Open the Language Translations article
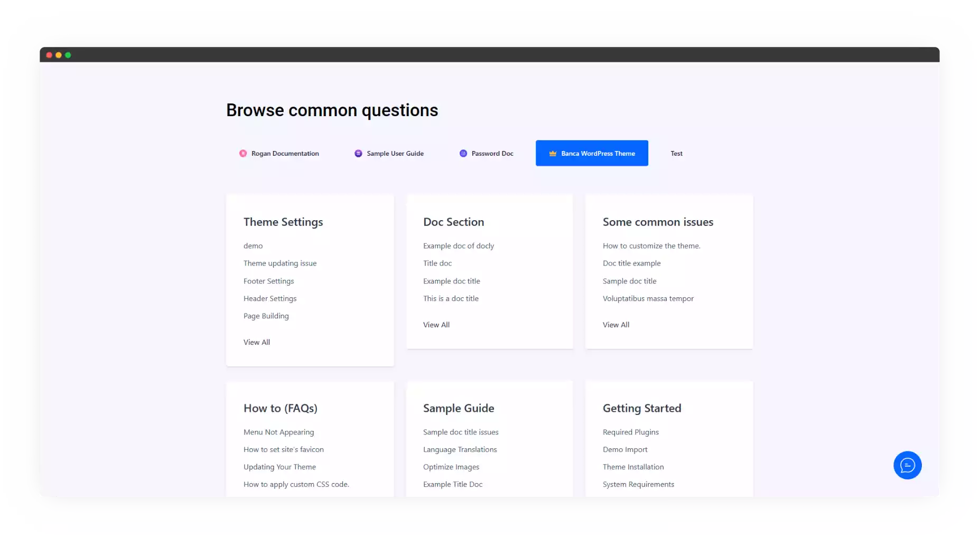The width and height of the screenshot is (980, 557). tap(460, 449)
